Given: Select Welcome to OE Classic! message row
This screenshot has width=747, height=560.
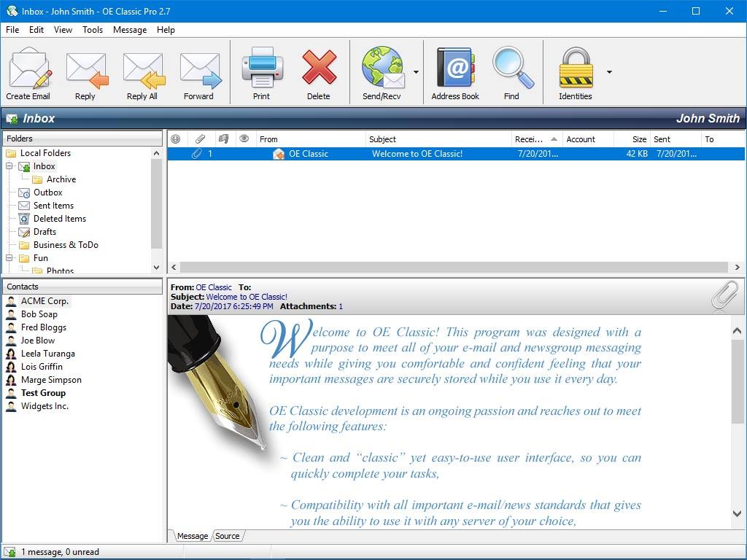Looking at the screenshot, I should click(x=456, y=154).
